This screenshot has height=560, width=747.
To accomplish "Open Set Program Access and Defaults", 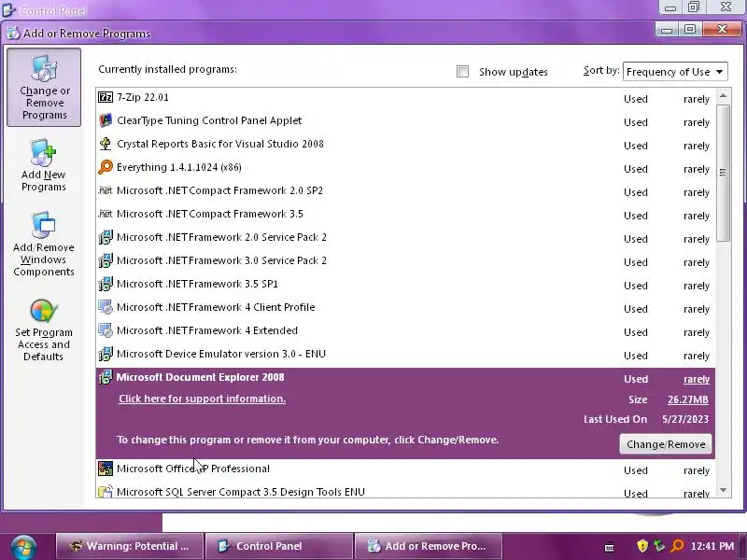I will pos(43,330).
